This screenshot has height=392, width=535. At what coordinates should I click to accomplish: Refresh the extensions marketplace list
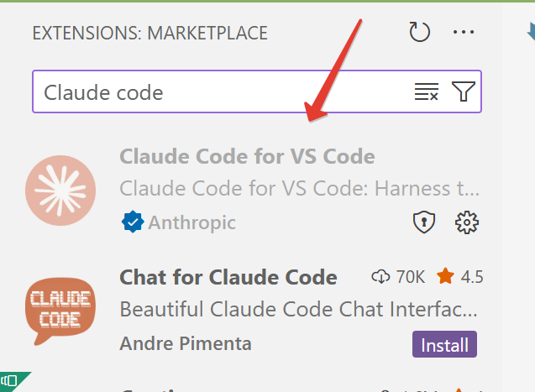(419, 34)
